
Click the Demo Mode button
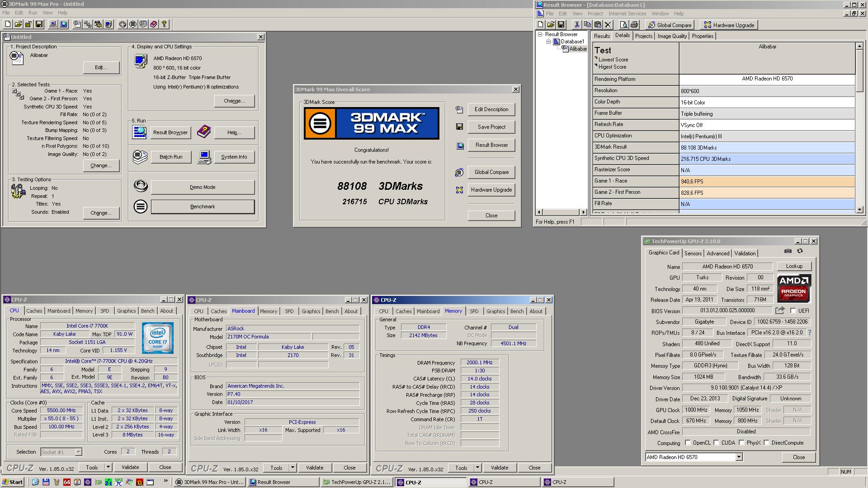(x=203, y=187)
